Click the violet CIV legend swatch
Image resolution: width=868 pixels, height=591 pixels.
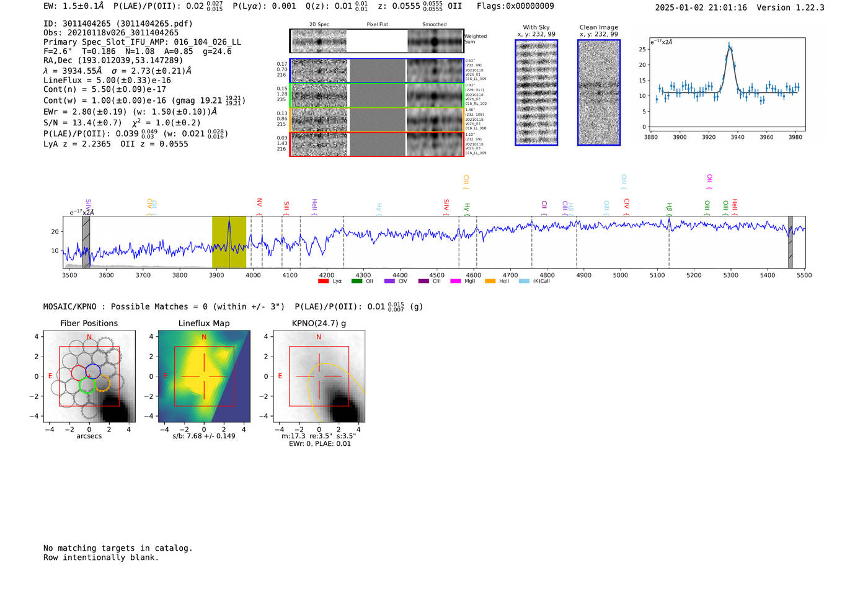389,282
